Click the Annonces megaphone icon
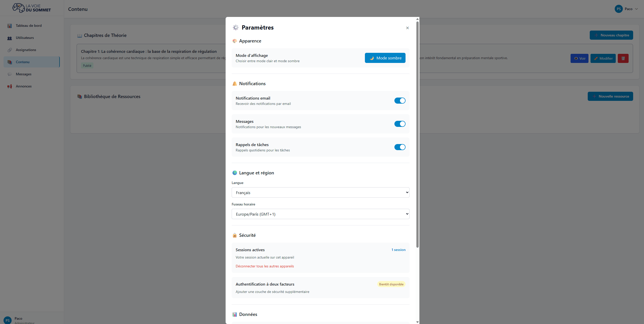Screen dimensions: 644x324 10,86
